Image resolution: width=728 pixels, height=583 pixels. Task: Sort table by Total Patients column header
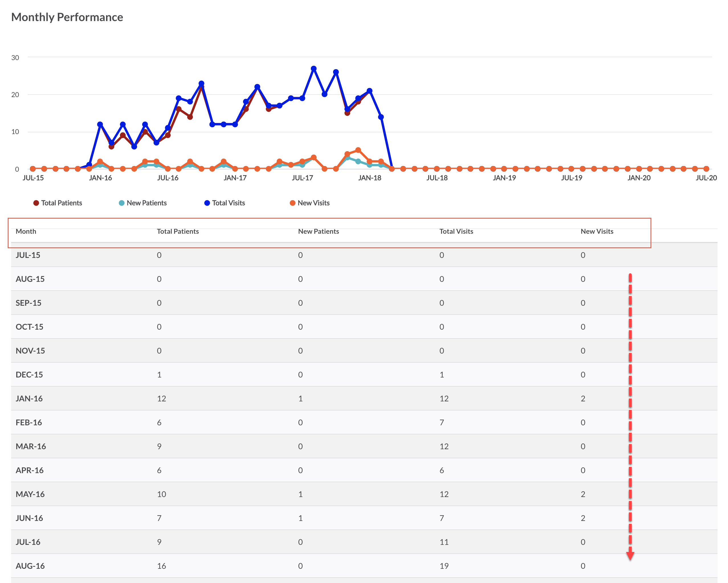click(178, 231)
